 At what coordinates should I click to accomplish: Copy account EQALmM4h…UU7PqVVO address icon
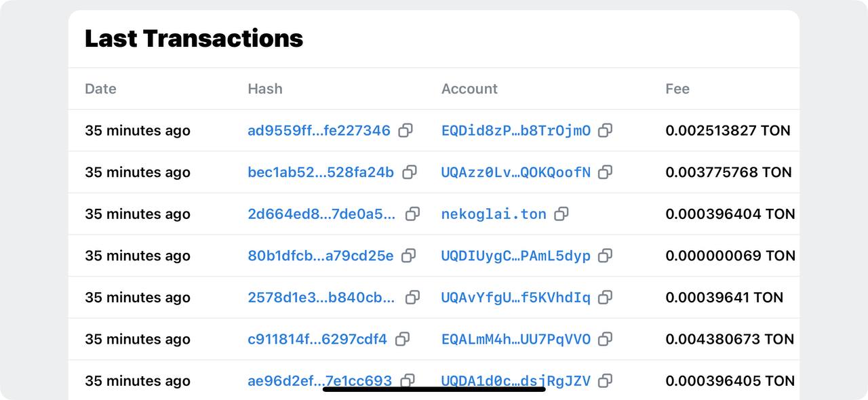tap(606, 339)
